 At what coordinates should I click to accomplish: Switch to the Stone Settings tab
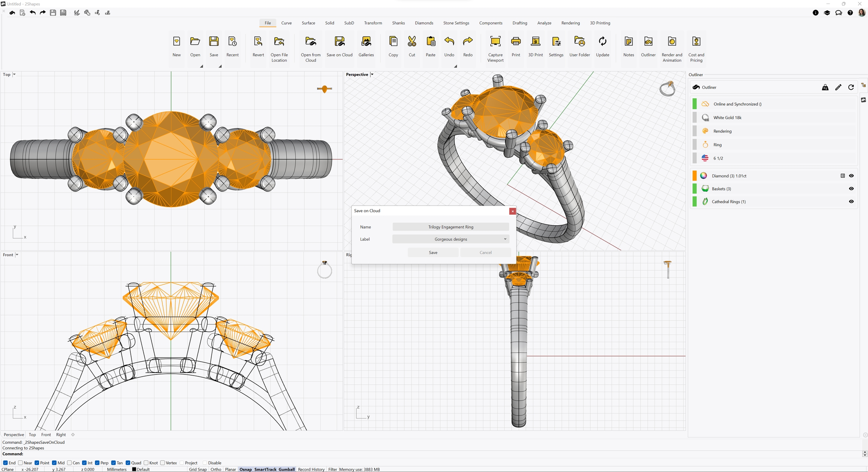(x=456, y=23)
